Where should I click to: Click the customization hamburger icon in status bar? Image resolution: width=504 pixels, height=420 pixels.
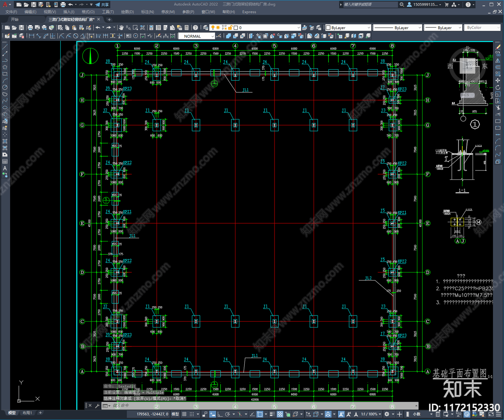coord(498,414)
